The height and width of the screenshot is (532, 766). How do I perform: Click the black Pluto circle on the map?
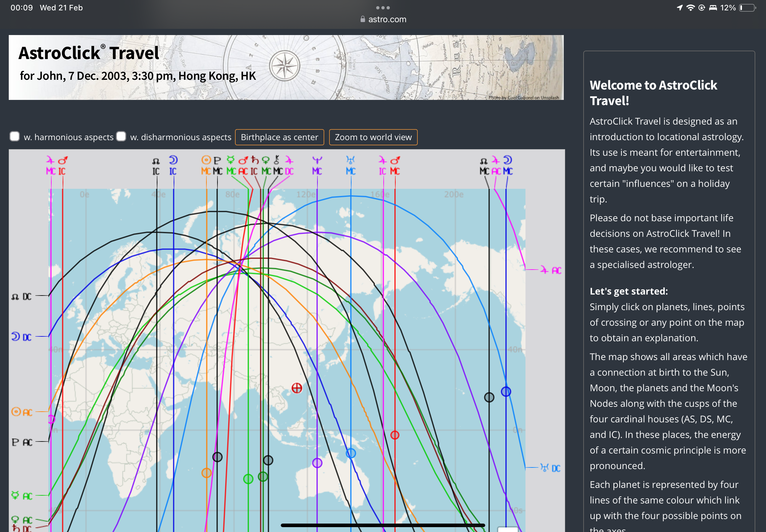tap(217, 457)
